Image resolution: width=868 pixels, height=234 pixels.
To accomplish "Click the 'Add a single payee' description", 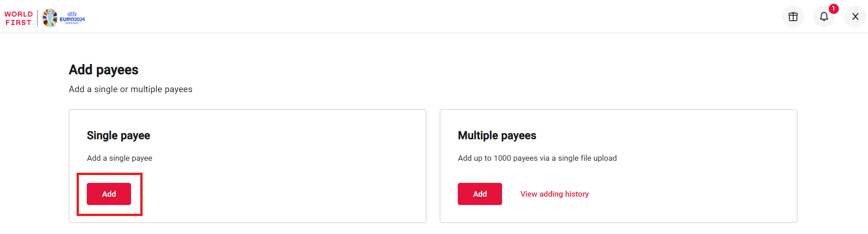I will (120, 158).
